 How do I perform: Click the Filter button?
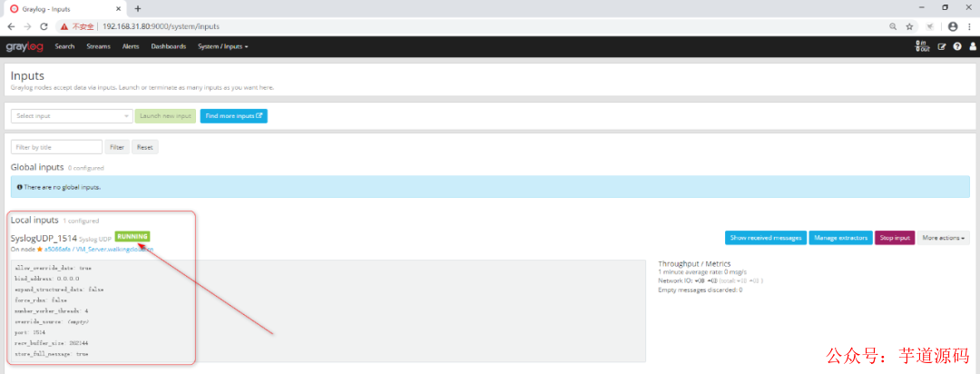[117, 147]
